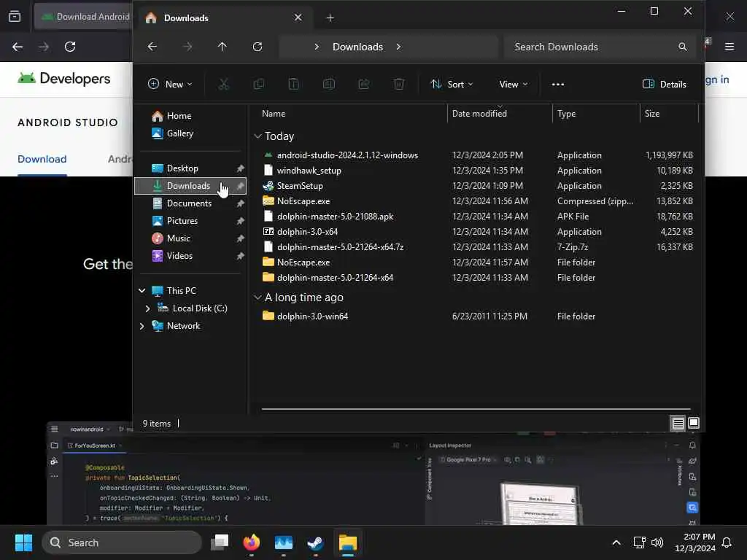Toggle the Details pane
This screenshot has width=747, height=560.
pyautogui.click(x=665, y=85)
